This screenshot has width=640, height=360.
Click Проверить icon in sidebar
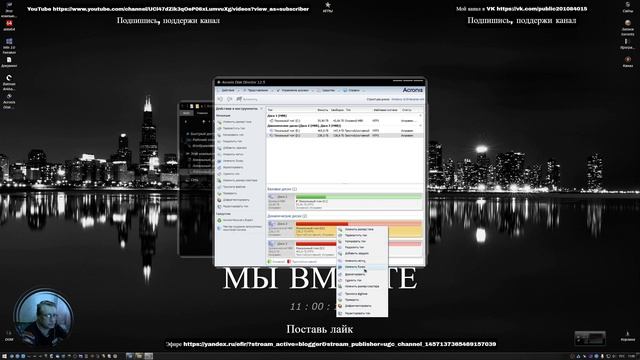[x=219, y=193]
